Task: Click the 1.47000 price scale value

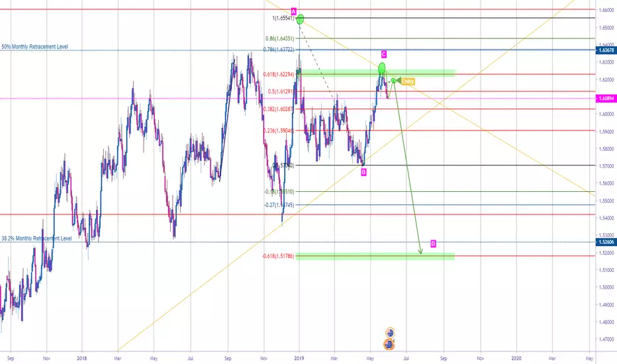Action: 606,340
